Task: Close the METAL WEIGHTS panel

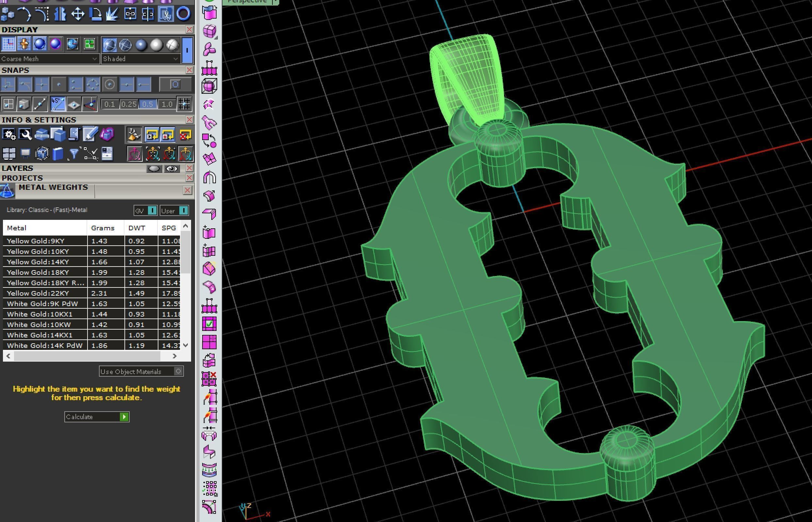Action: pyautogui.click(x=187, y=190)
